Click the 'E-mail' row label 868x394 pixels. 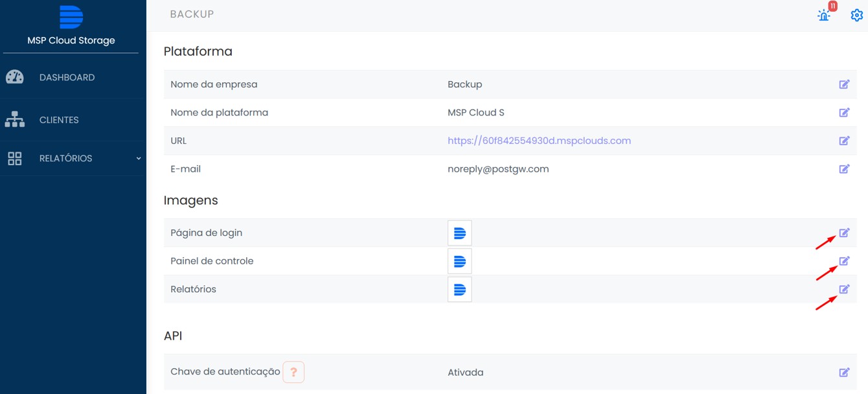coord(185,169)
